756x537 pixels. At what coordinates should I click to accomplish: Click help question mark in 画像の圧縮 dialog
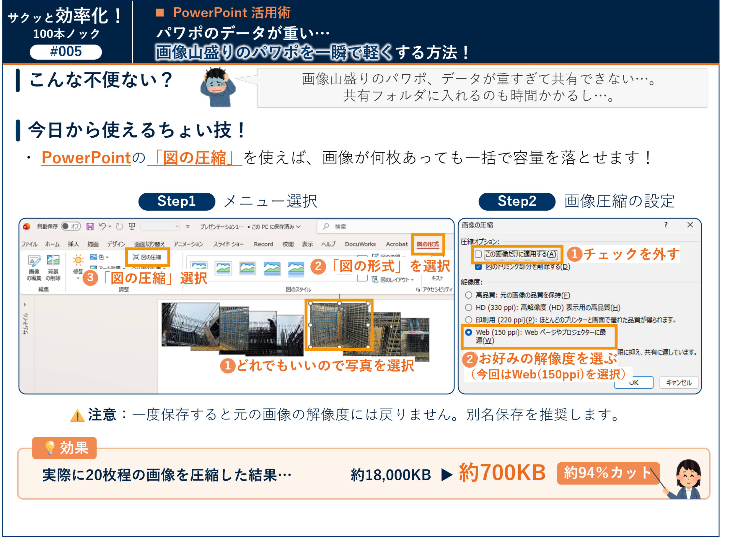(x=666, y=225)
